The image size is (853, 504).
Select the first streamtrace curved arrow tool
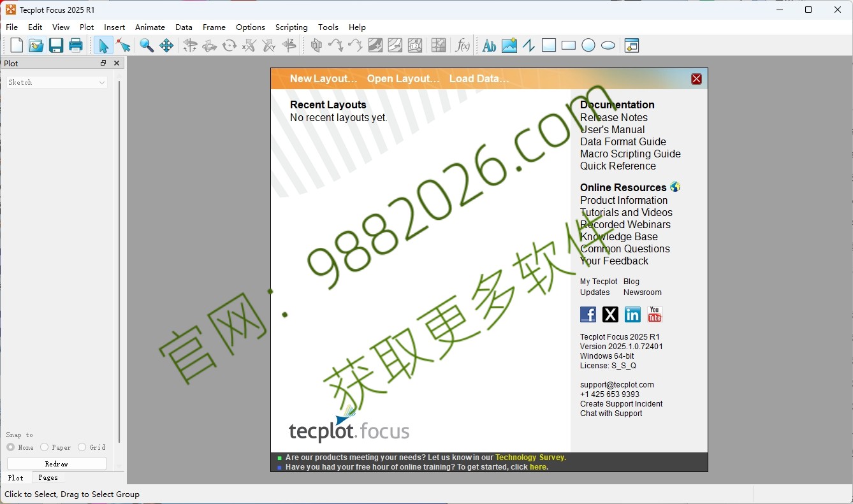336,45
